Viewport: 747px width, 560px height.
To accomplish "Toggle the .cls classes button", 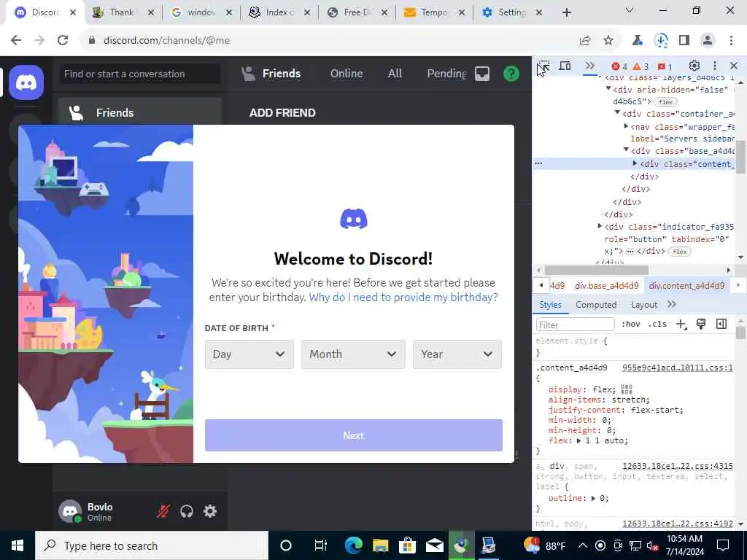I will pos(657,324).
